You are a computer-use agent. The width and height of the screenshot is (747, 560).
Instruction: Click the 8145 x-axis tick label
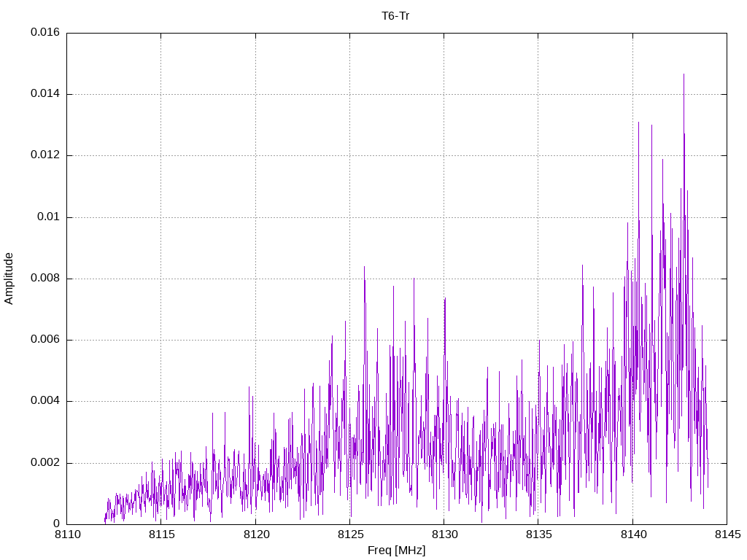tap(727, 535)
